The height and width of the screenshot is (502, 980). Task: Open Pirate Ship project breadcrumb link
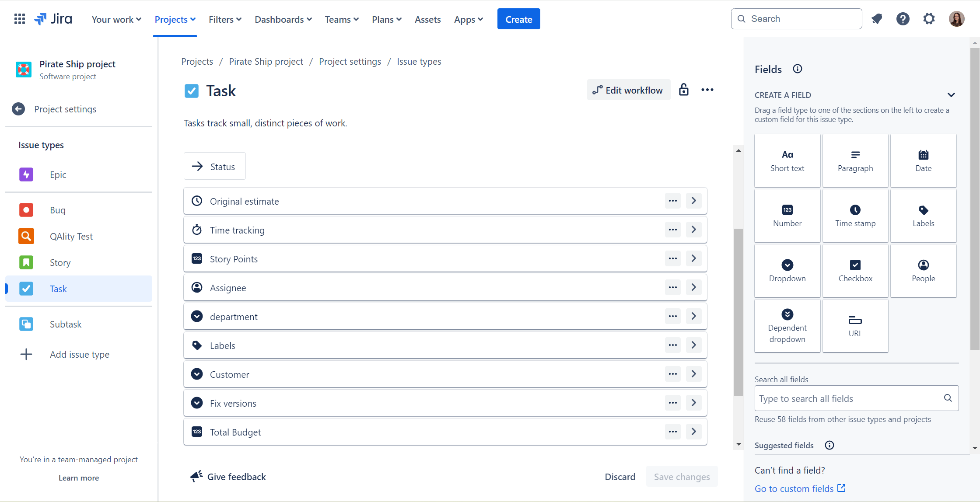(x=266, y=62)
